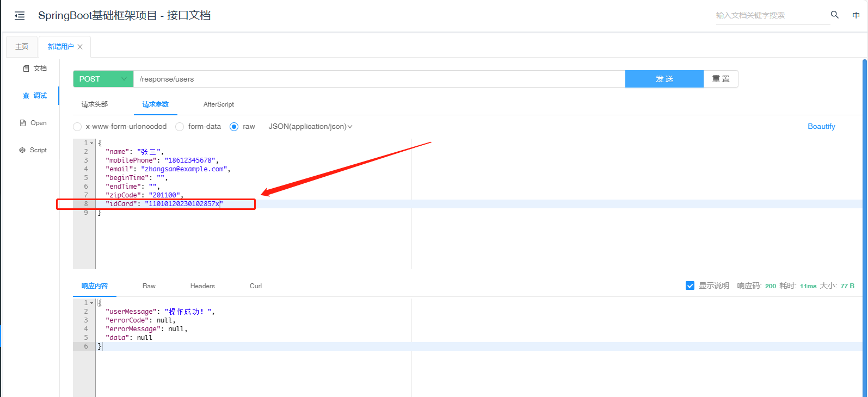
Task: Click the SpringBoot基础框架项目 page title
Action: (x=124, y=15)
